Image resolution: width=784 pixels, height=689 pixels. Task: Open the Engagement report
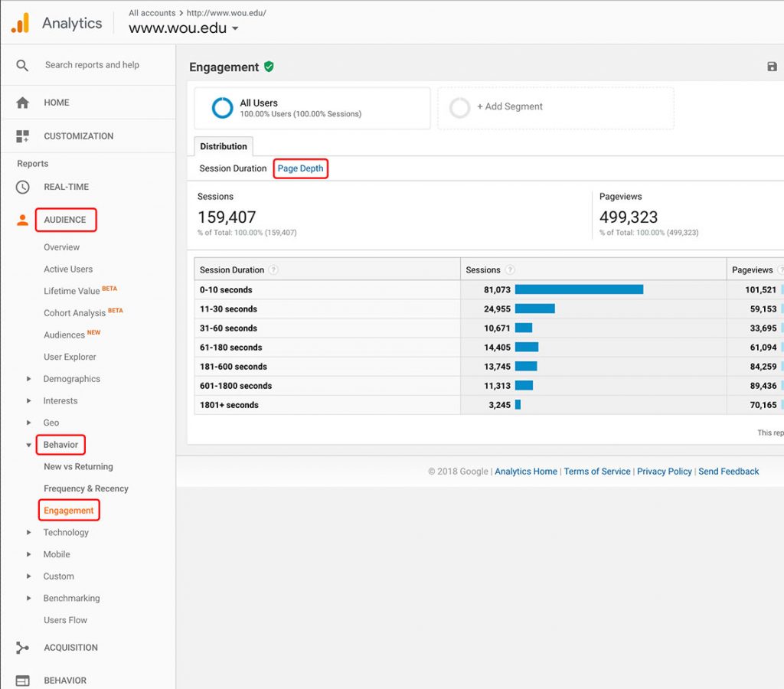pyautogui.click(x=69, y=511)
